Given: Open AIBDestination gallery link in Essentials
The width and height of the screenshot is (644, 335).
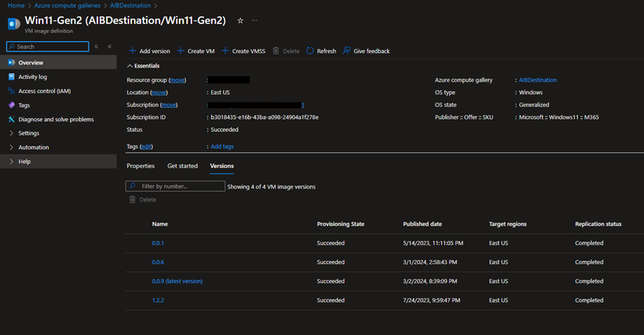Looking at the screenshot, I should [537, 80].
